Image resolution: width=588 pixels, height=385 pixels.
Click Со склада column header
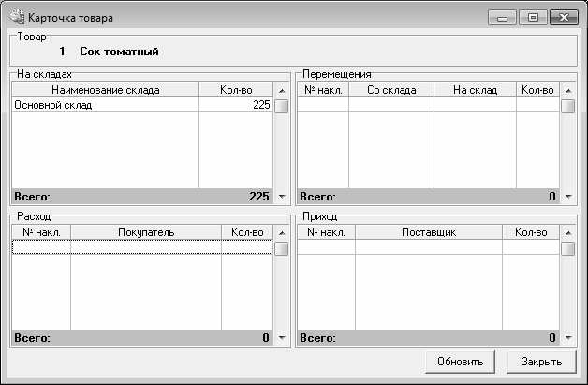(390, 90)
